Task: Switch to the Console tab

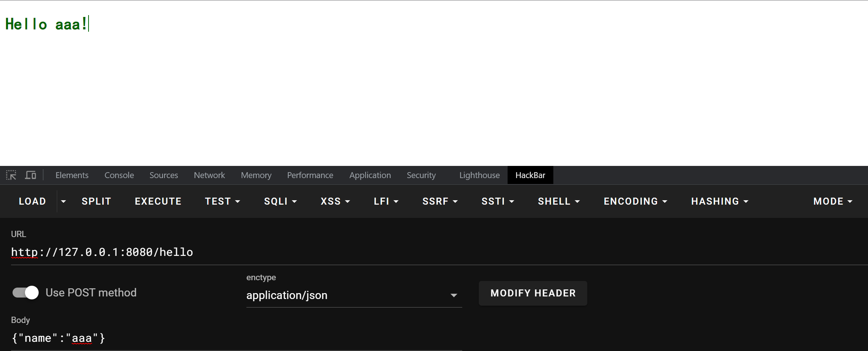Action: click(x=119, y=175)
